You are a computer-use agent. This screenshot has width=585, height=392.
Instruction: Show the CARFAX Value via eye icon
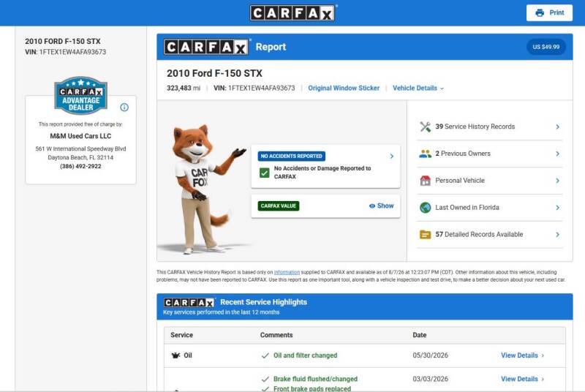tap(372, 206)
